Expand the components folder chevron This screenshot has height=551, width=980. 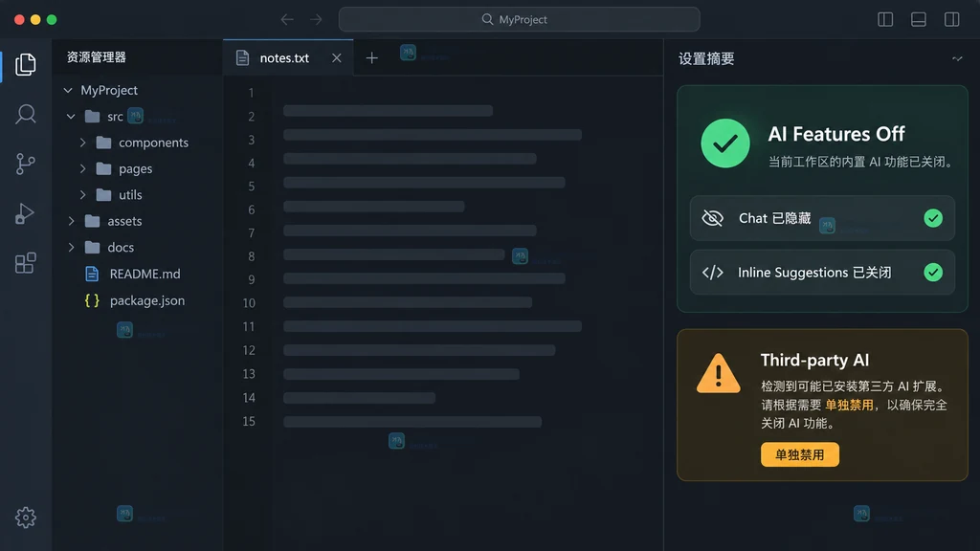click(x=82, y=143)
